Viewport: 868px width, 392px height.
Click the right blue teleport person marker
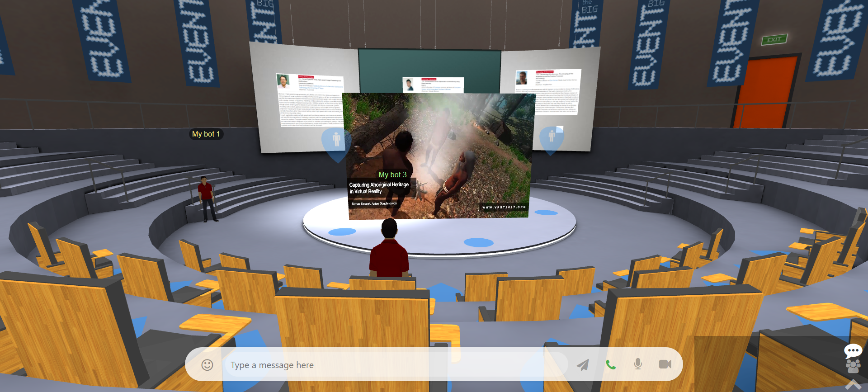pos(552,140)
